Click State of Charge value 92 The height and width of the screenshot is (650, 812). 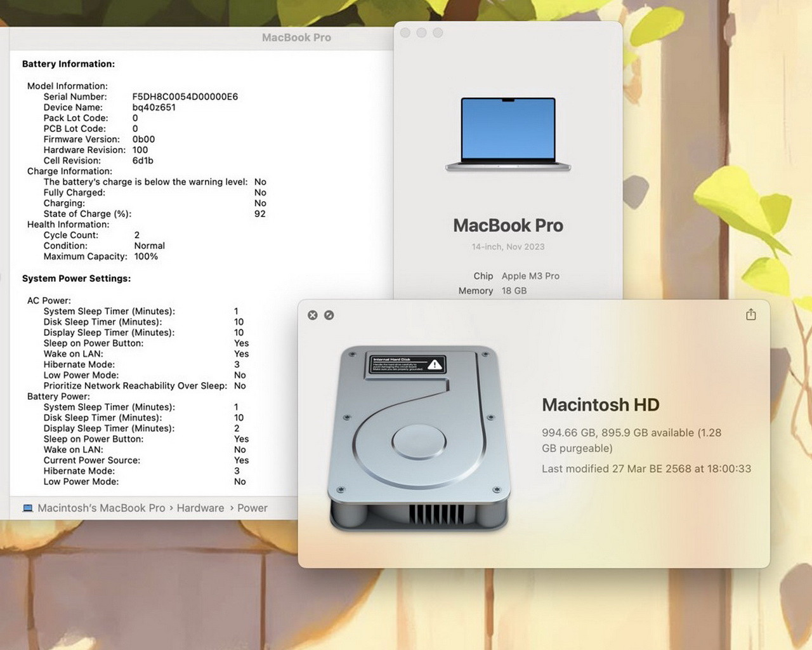click(260, 214)
